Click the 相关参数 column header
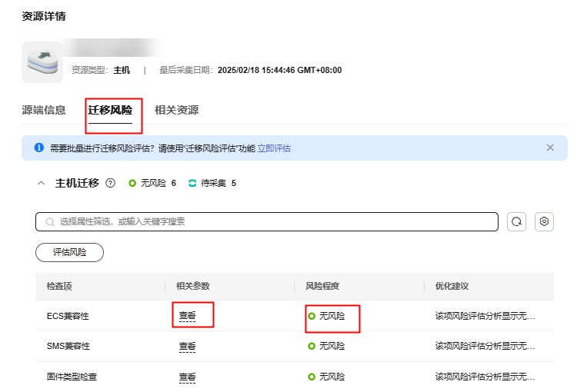577x392 pixels. (x=193, y=286)
